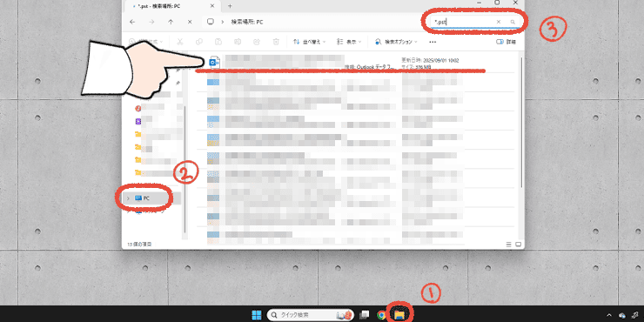Click the red circular icon in navigation pane
This screenshot has width=644, height=322.
138,109
